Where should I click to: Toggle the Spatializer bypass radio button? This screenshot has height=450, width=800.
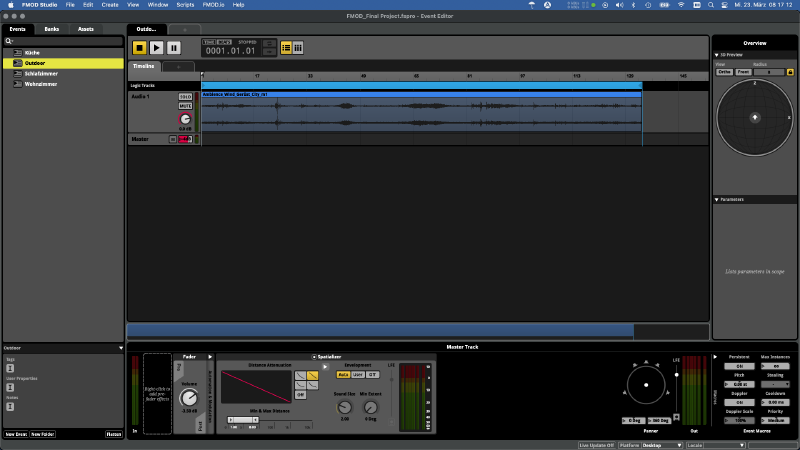pos(314,357)
